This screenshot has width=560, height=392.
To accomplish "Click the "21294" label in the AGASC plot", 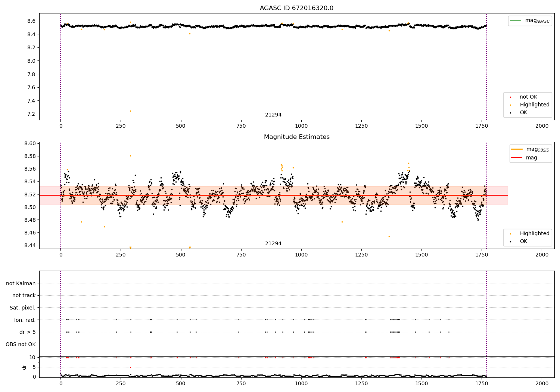I will click(273, 115).
